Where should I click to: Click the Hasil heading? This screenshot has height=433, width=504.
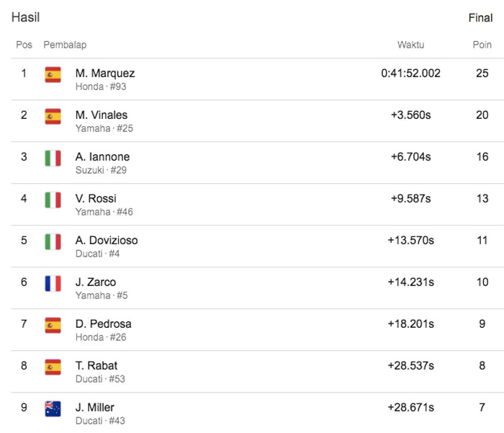(25, 17)
